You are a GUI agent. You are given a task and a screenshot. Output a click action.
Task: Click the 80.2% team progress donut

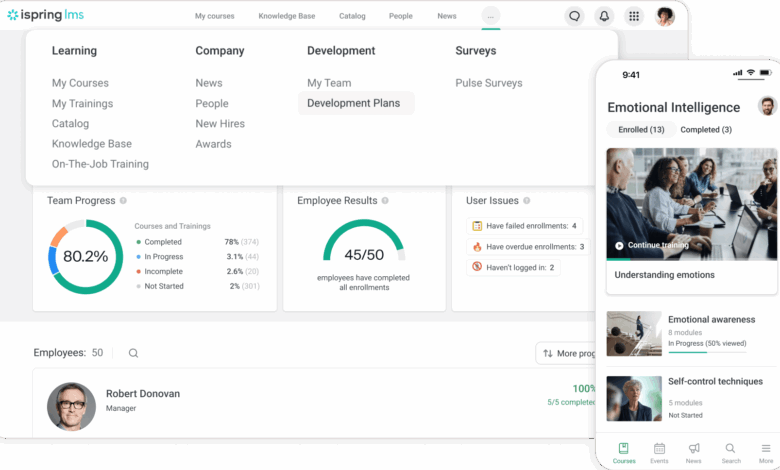click(x=86, y=257)
